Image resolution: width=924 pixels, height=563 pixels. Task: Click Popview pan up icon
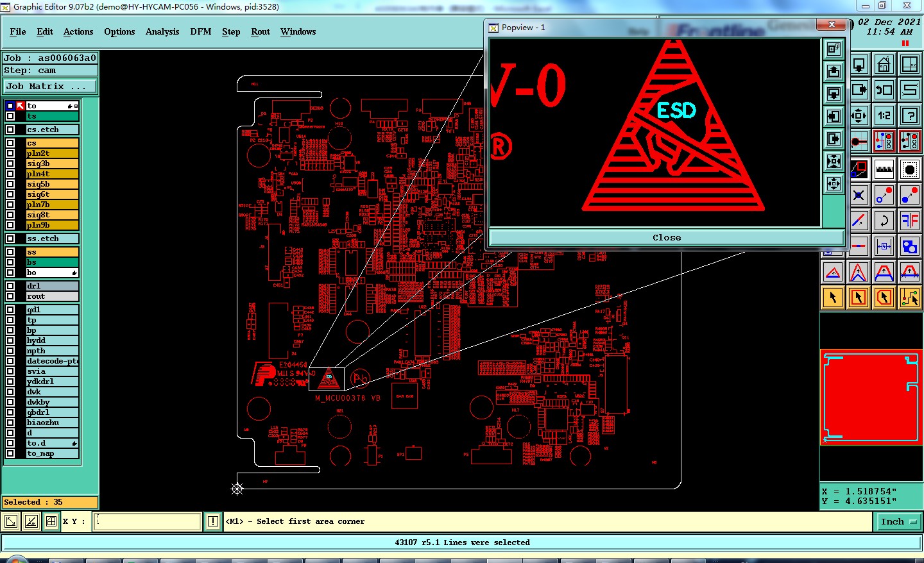[x=834, y=71]
